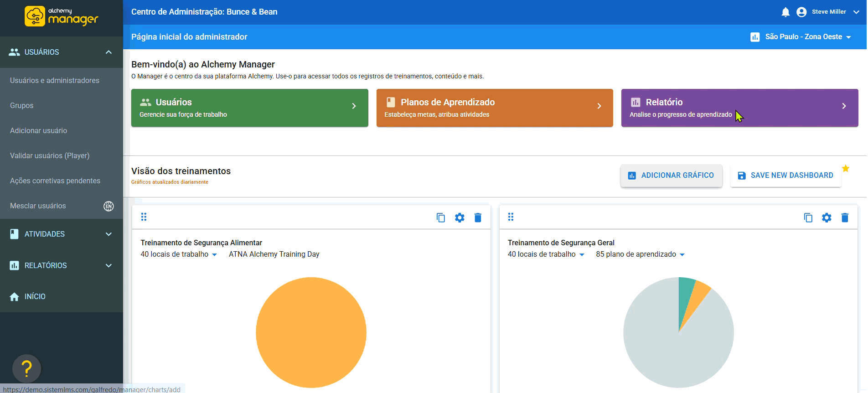Viewport: 868px width, 393px height.
Task: Open locais de trabalho dropdown in Segurança Alimentar
Action: tap(179, 254)
